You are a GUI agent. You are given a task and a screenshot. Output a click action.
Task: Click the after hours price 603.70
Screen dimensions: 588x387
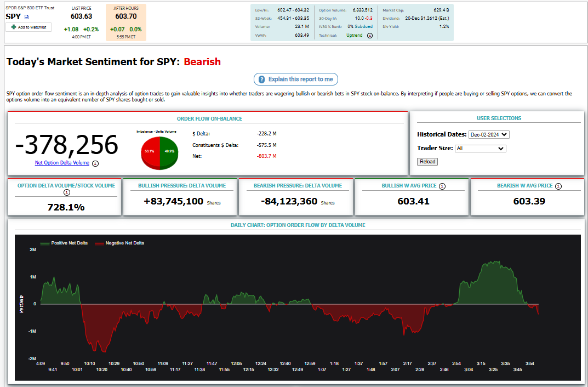click(x=126, y=16)
